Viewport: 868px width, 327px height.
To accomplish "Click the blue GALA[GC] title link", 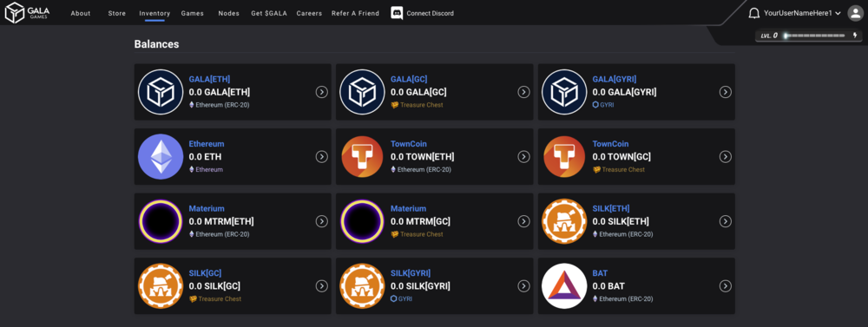I will [409, 79].
